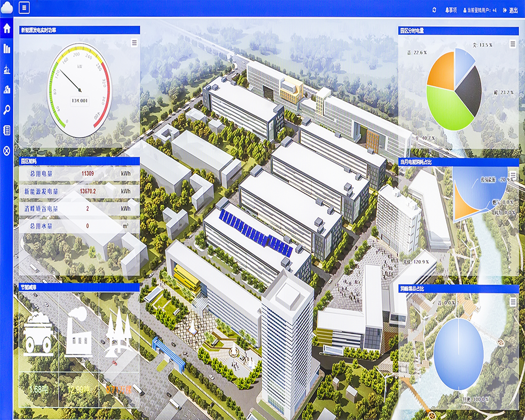Click the 当月电能消耗占比 panel title

[416, 162]
